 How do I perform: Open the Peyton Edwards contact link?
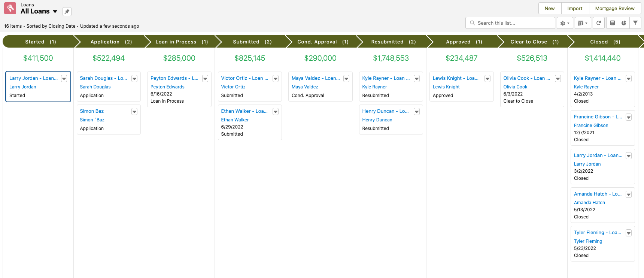click(x=167, y=87)
